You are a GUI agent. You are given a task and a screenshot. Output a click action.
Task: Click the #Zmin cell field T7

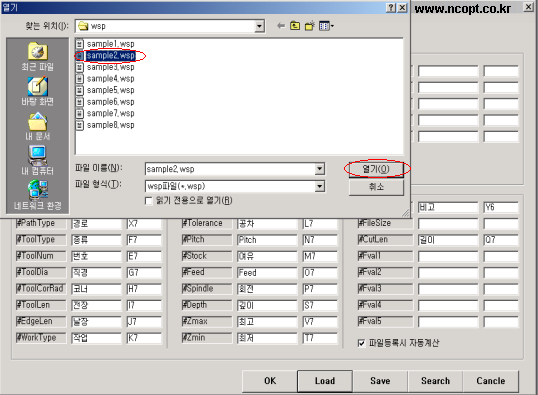(x=320, y=338)
